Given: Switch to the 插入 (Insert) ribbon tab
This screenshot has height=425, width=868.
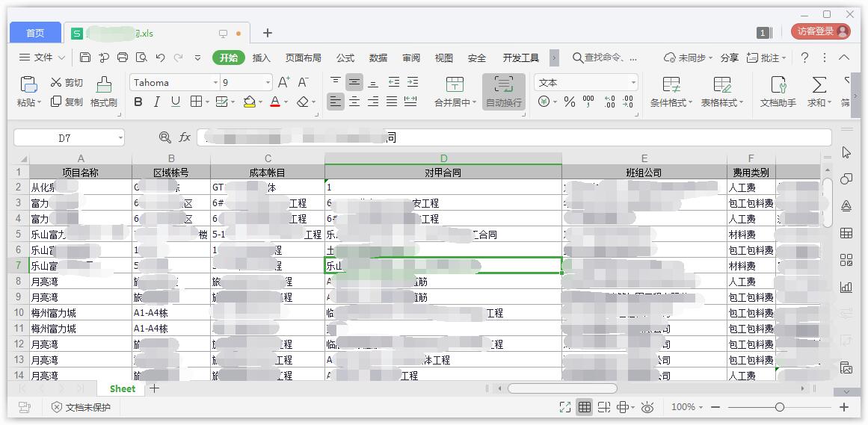Looking at the screenshot, I should pos(262,58).
